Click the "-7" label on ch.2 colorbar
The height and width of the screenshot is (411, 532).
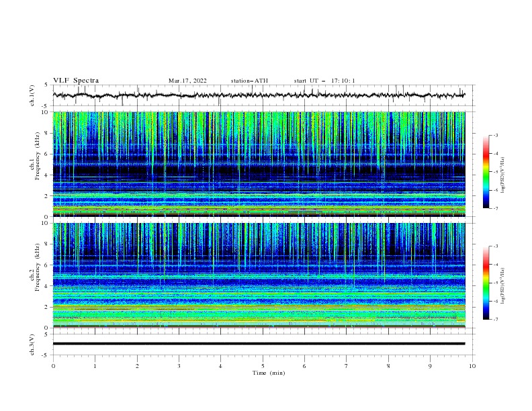(496, 320)
